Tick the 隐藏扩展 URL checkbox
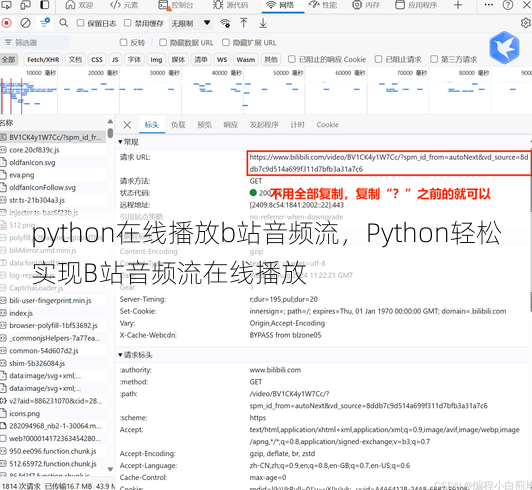Viewport: 532px width, 490px height. click(226, 42)
